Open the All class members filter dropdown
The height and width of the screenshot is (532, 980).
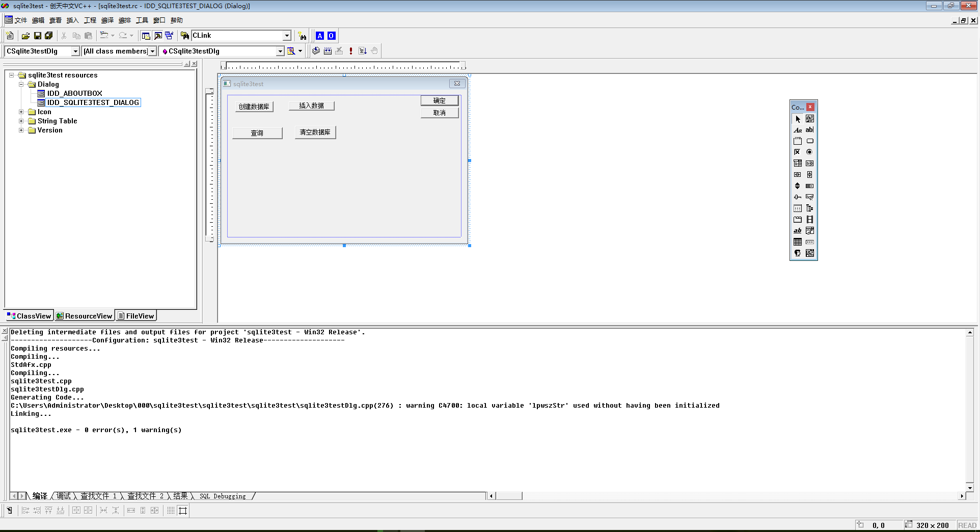[x=152, y=51]
